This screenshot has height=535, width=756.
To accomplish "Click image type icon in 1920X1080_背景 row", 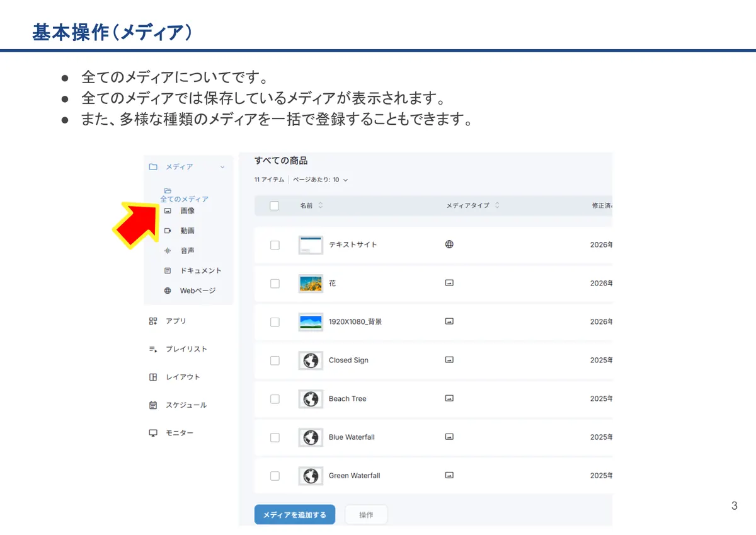I will [449, 321].
